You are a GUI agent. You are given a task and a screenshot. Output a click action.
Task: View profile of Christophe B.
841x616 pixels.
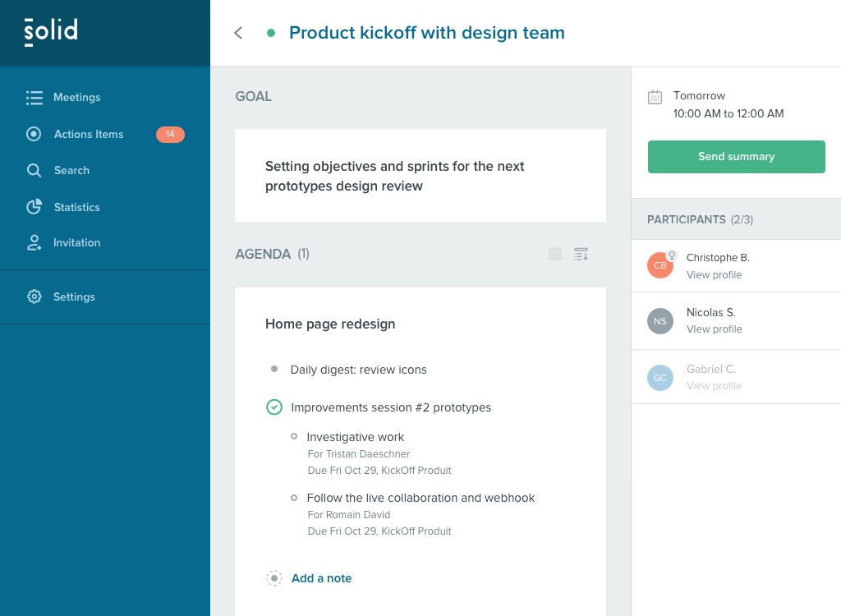click(x=714, y=275)
